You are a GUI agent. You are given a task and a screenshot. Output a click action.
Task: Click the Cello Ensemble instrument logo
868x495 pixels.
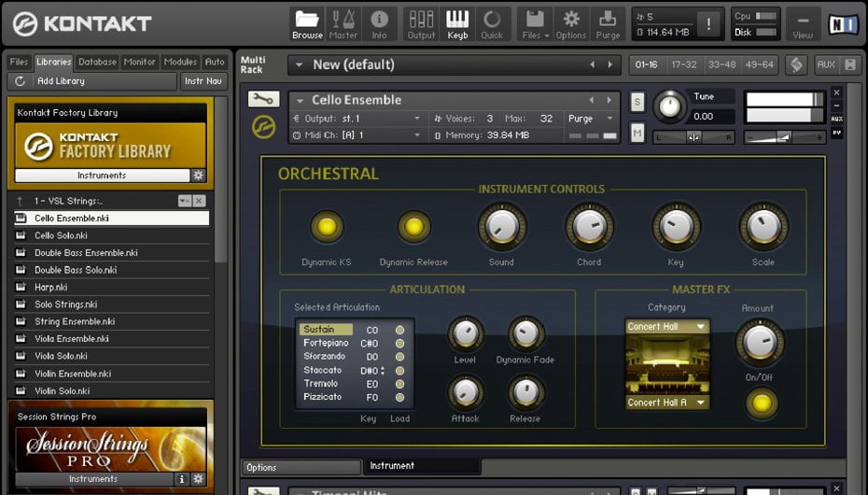click(x=263, y=127)
